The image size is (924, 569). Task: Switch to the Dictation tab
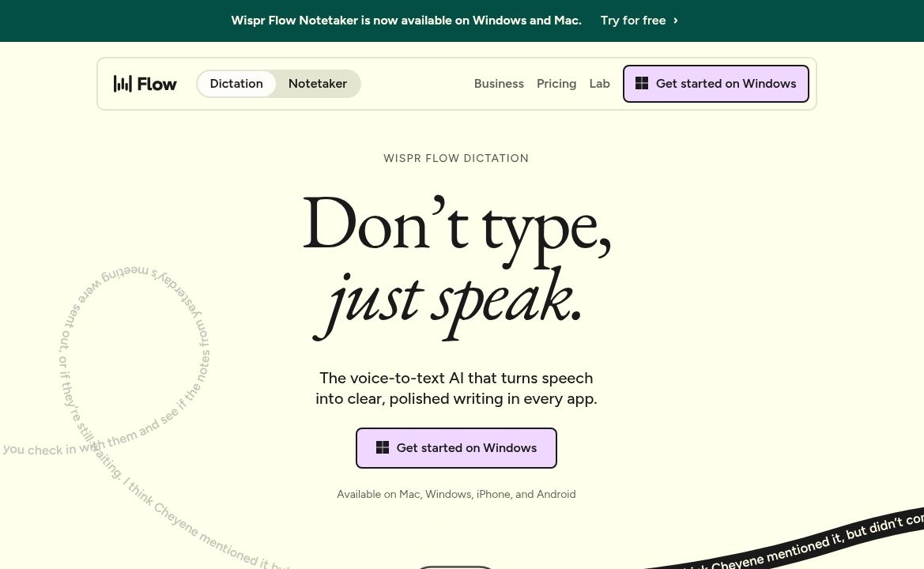tap(236, 84)
